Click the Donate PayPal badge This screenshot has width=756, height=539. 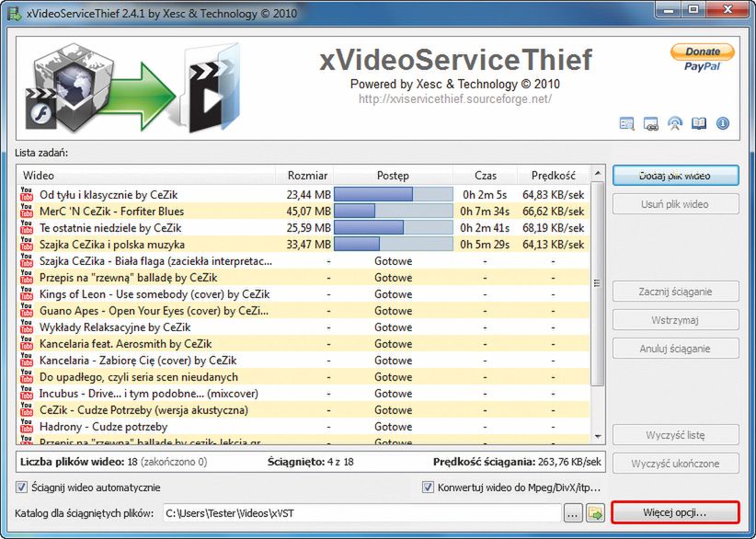(x=703, y=57)
